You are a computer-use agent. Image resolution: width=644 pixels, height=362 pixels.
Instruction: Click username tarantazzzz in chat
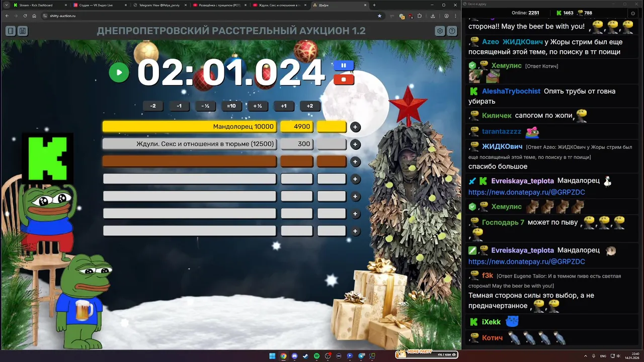(502, 131)
